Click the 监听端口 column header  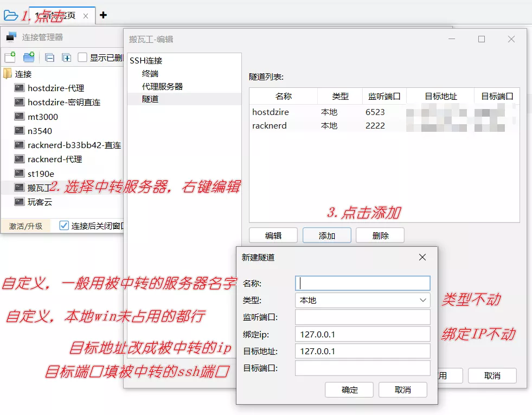[384, 97]
